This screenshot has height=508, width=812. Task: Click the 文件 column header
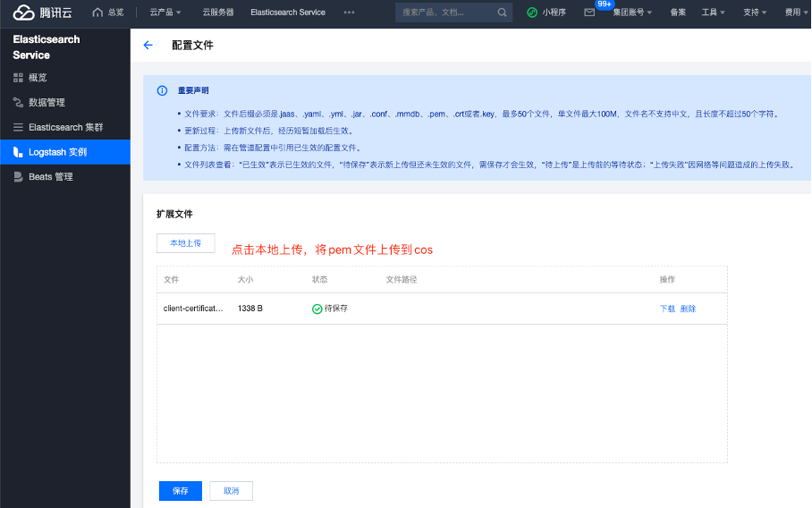pos(171,280)
